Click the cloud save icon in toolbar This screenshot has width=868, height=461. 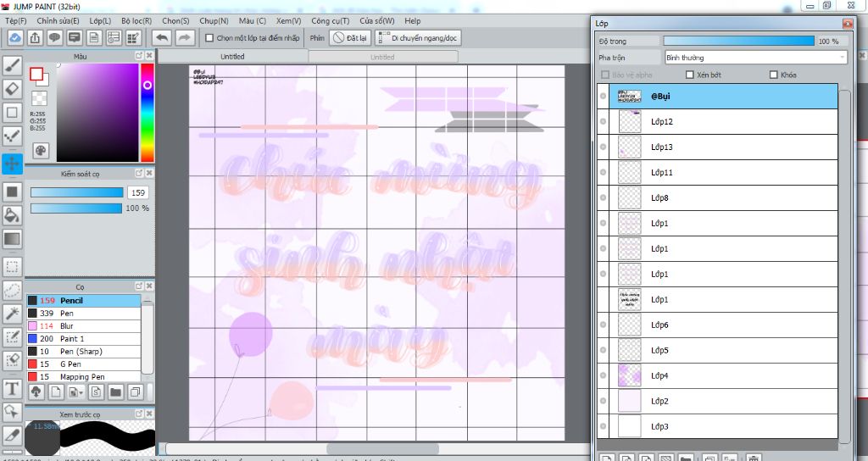coord(15,37)
